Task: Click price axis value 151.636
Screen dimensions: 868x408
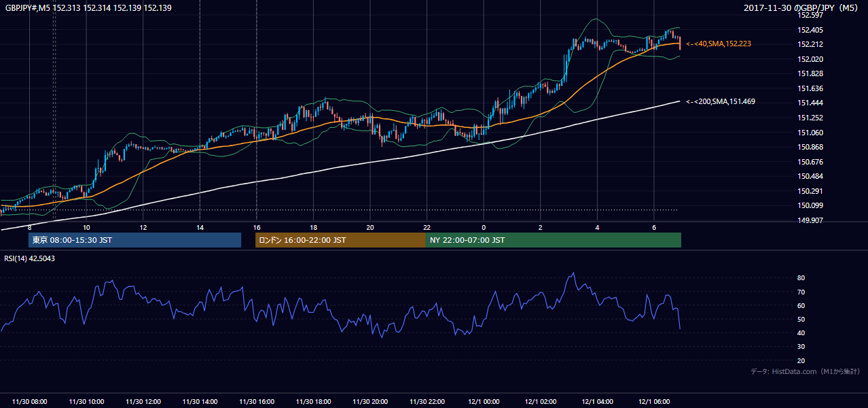Action: [x=810, y=88]
